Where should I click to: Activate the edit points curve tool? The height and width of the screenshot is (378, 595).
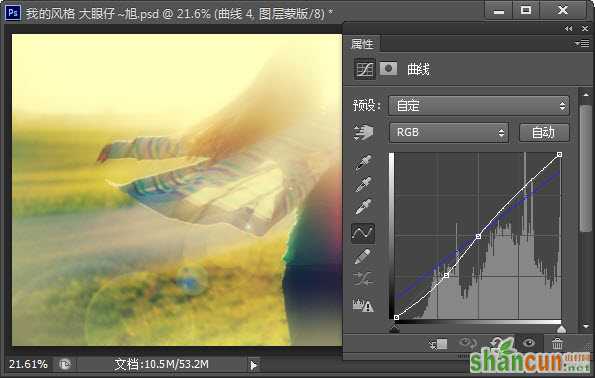363,233
